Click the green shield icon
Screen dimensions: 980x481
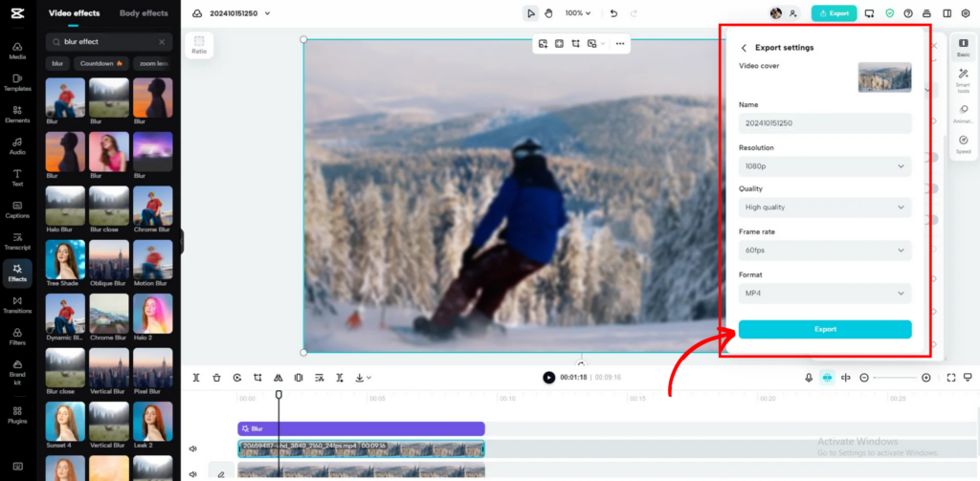click(889, 13)
